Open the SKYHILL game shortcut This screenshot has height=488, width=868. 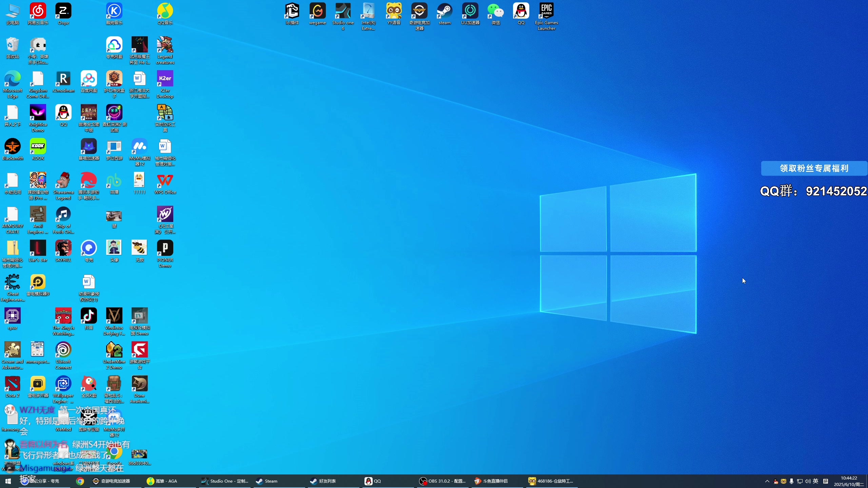pos(63,251)
